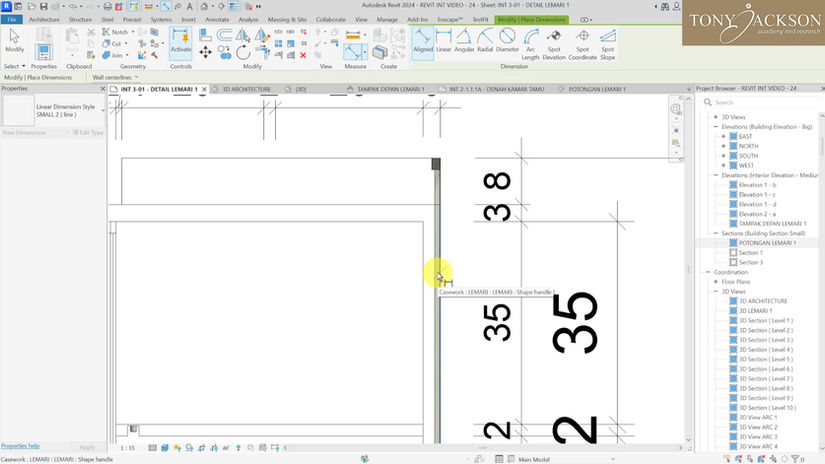The height and width of the screenshot is (464, 825).
Task: Collapse Elevations (Building Elevation) node
Action: pyautogui.click(x=716, y=127)
